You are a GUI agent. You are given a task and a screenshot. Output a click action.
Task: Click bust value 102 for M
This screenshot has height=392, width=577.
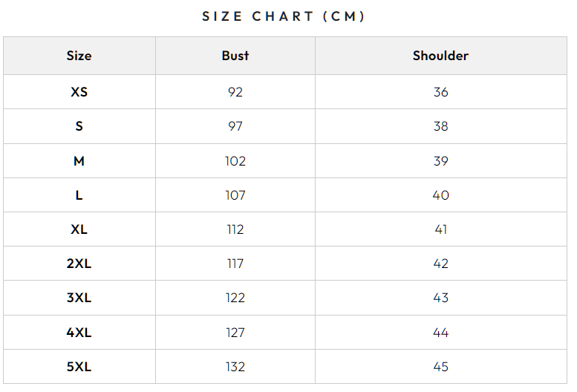(235, 160)
